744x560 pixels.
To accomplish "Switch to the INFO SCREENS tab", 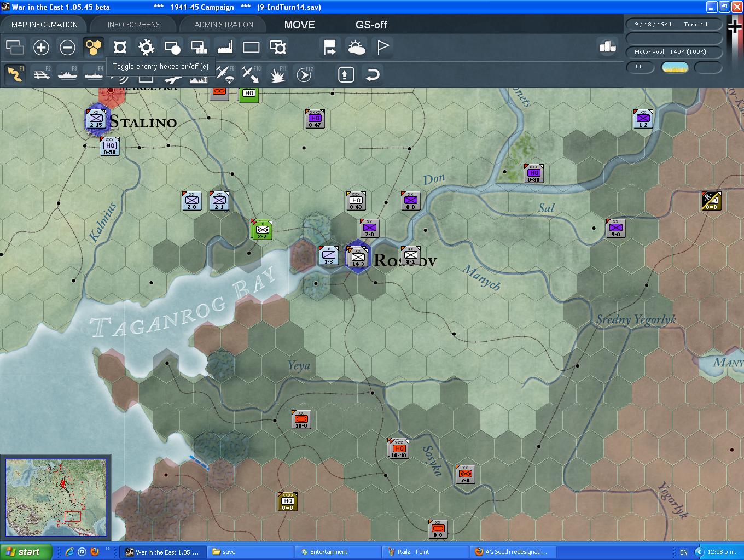I will pos(134,25).
